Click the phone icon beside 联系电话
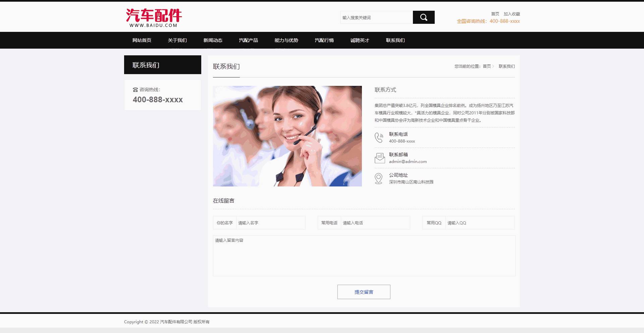The width and height of the screenshot is (644, 333). pyautogui.click(x=379, y=137)
